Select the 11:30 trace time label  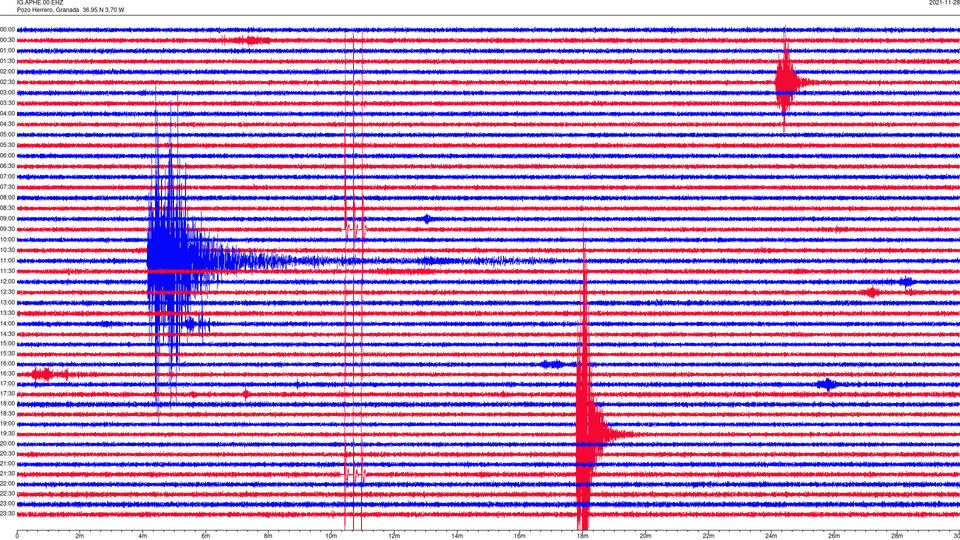[x=7, y=271]
